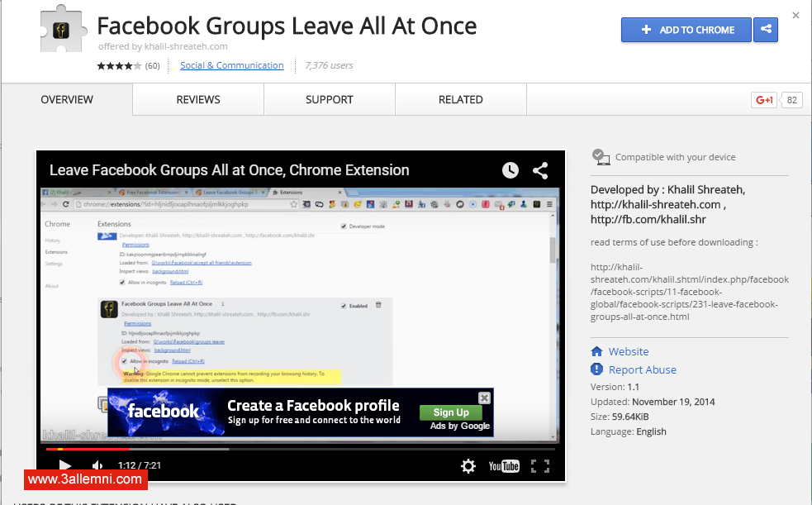Image resolution: width=812 pixels, height=505 pixels.
Task: Play the video with the play button
Action: [x=65, y=465]
